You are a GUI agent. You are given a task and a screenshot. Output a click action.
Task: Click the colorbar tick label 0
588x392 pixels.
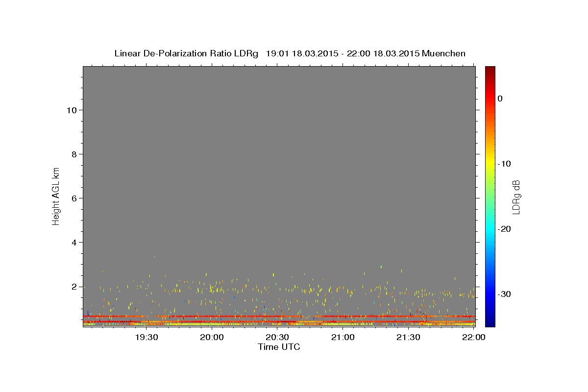pyautogui.click(x=500, y=98)
